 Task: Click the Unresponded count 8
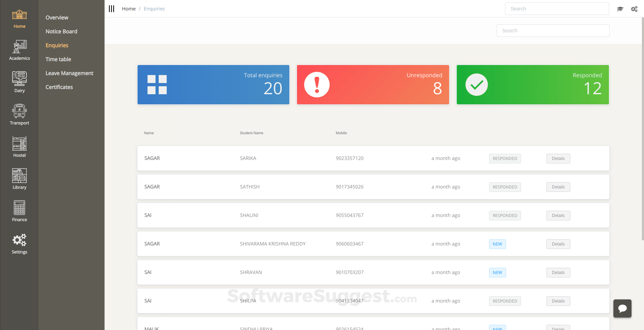438,89
